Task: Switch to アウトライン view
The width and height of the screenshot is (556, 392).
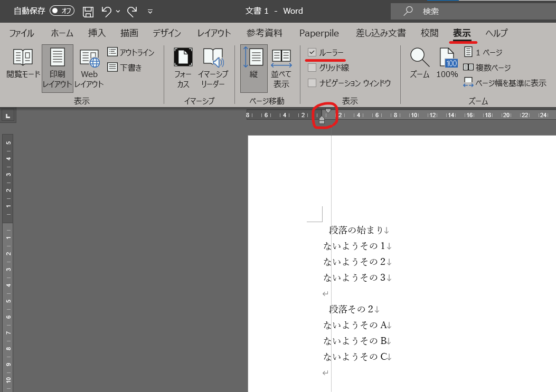Action: [x=131, y=52]
